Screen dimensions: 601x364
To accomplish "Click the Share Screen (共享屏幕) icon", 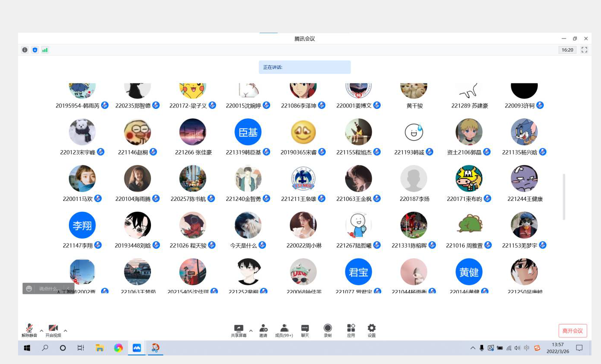I will tap(238, 329).
